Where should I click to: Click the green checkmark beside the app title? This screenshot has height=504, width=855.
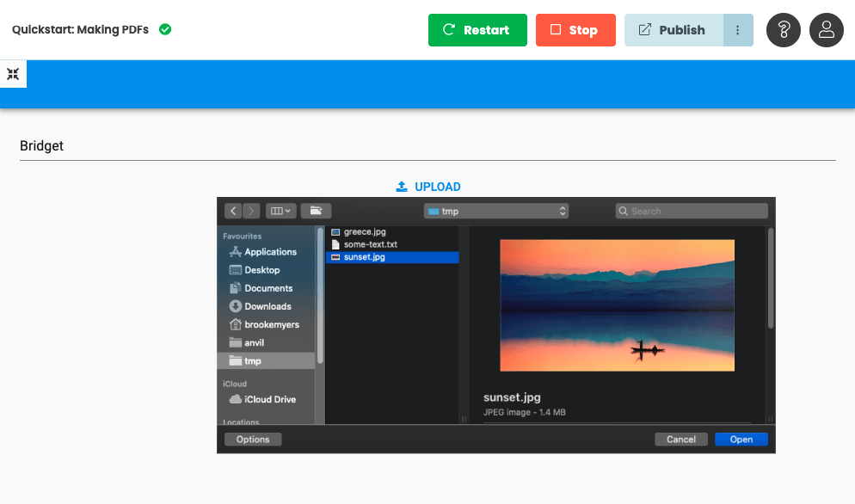164,28
